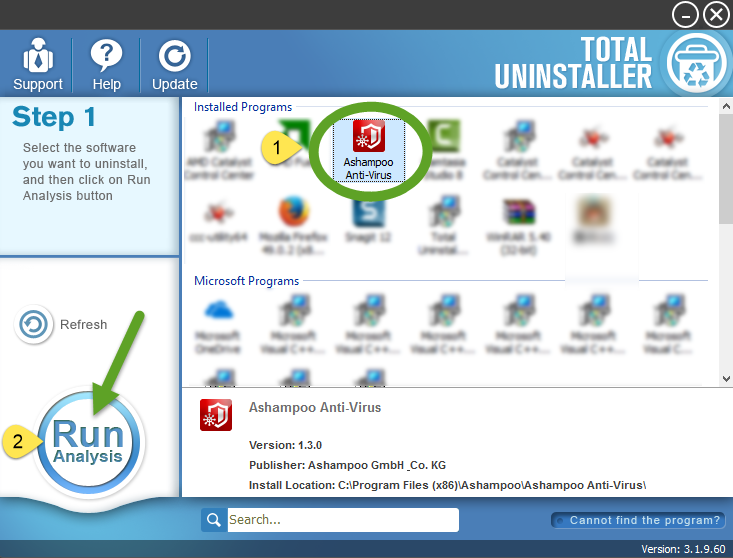The width and height of the screenshot is (733, 558).
Task: Select the WinRAR program icon
Action: pos(518,226)
